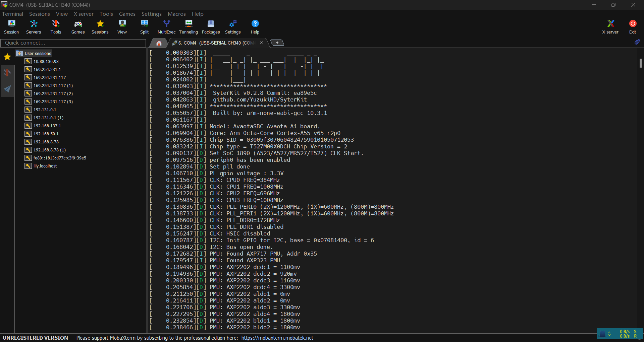
Task: Click the paperclip attach icon
Action: coord(637,42)
